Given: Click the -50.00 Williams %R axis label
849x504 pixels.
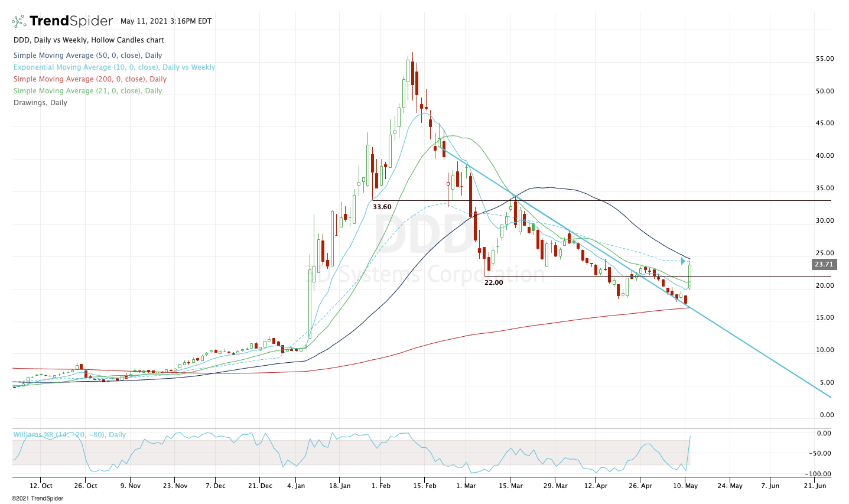Looking at the screenshot, I should [822, 454].
